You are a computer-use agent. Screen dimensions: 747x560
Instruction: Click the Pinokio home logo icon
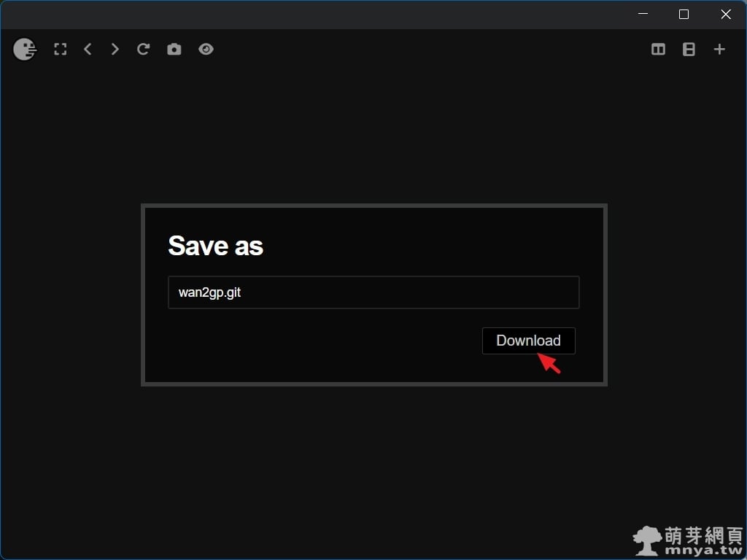[x=25, y=50]
